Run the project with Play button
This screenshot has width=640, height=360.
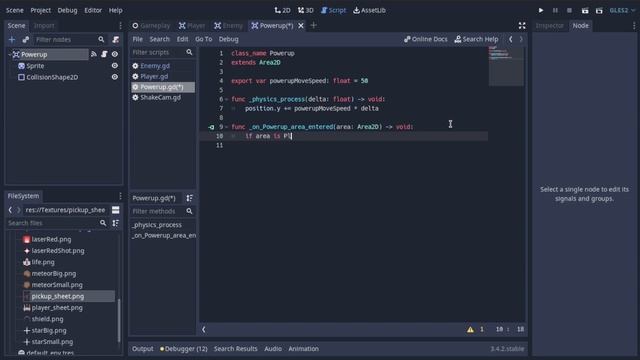[x=541, y=10]
